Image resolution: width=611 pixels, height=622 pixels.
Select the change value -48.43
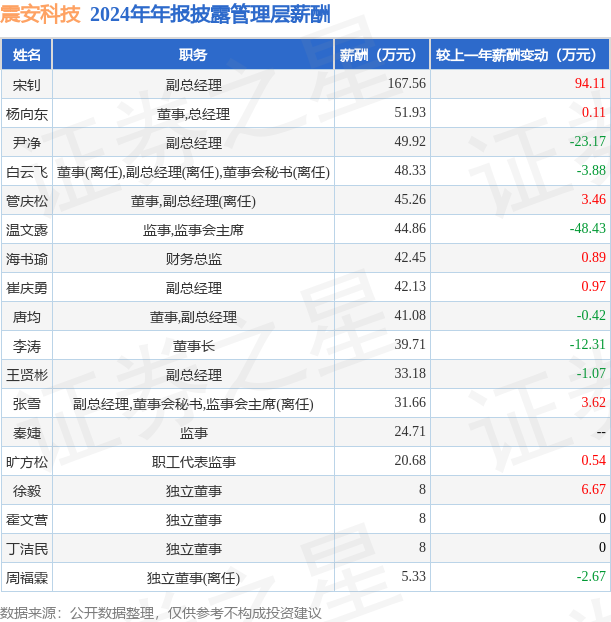[588, 228]
